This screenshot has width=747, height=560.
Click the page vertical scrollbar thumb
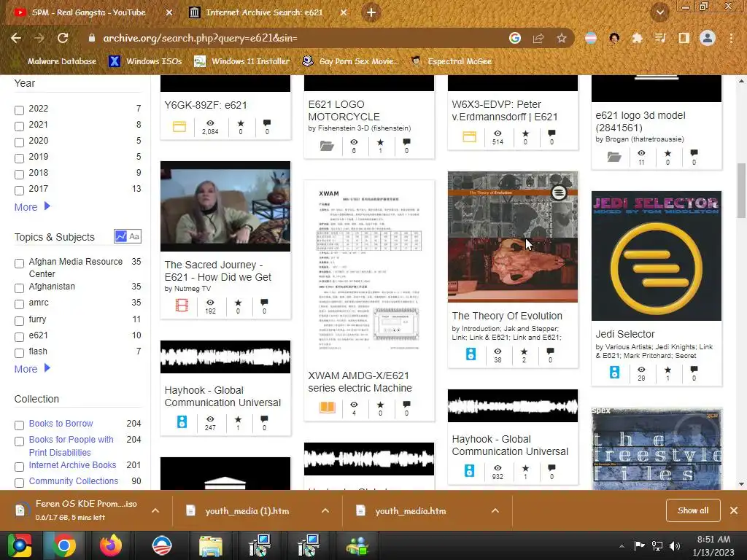741,190
